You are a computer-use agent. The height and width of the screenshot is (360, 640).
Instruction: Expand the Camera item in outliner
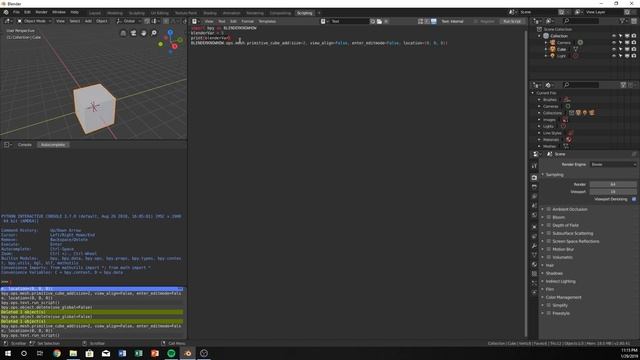click(546, 42)
